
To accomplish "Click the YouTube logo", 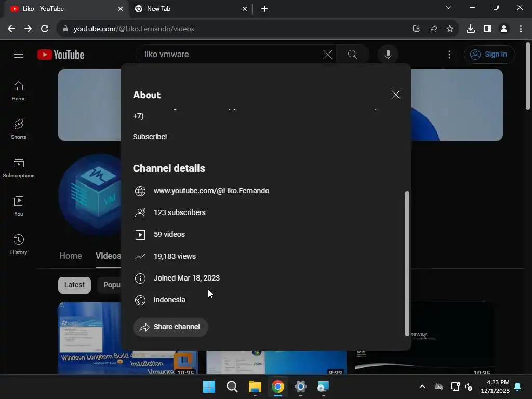I will point(61,55).
